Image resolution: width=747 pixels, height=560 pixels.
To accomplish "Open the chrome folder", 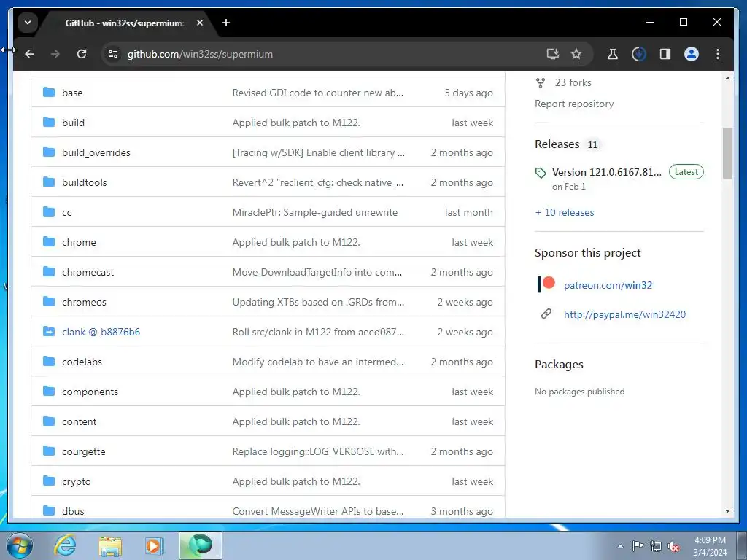I will (x=79, y=242).
